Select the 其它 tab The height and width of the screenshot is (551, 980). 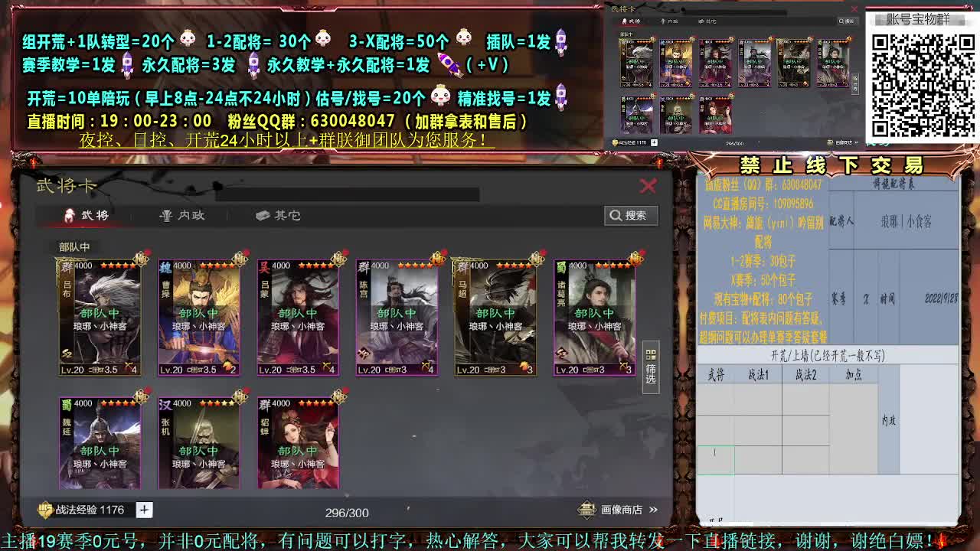pos(278,215)
